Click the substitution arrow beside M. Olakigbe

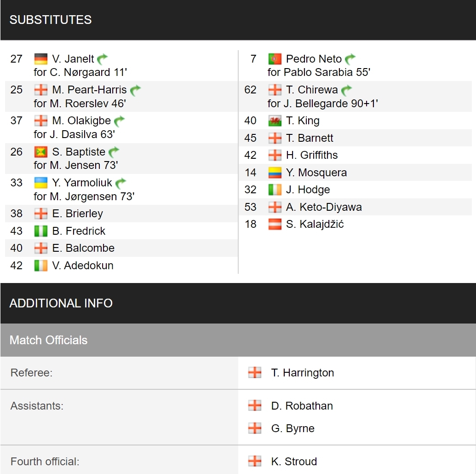(x=119, y=121)
